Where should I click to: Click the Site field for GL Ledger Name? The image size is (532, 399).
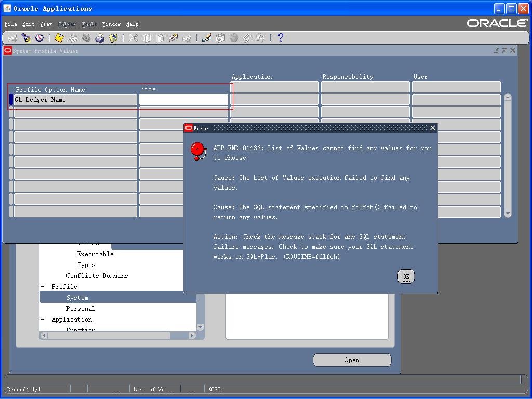click(x=183, y=100)
